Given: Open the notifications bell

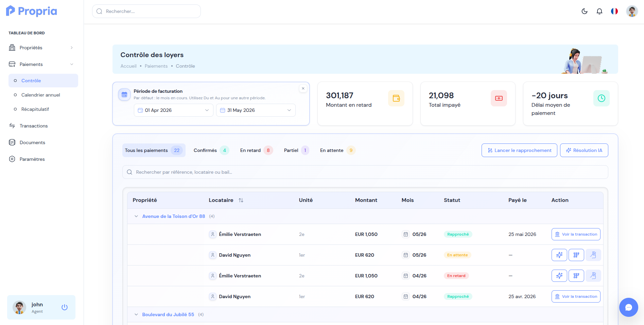Looking at the screenshot, I should [599, 11].
